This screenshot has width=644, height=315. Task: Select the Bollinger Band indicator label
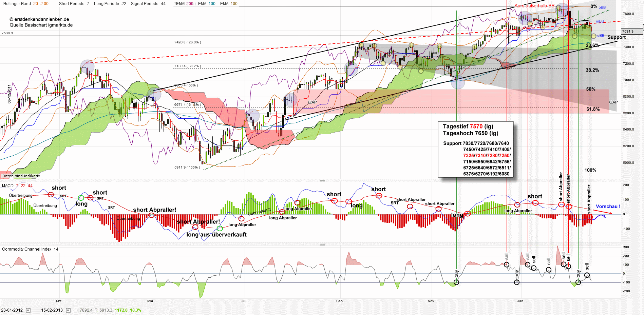pyautogui.click(x=26, y=4)
